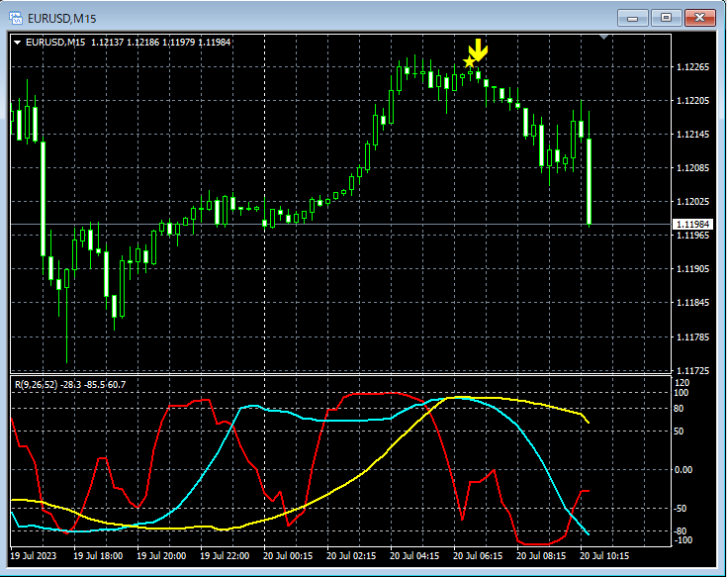Screen dimensions: 728x577
Task: Click price level 1.11905 on scale
Action: 692,269
